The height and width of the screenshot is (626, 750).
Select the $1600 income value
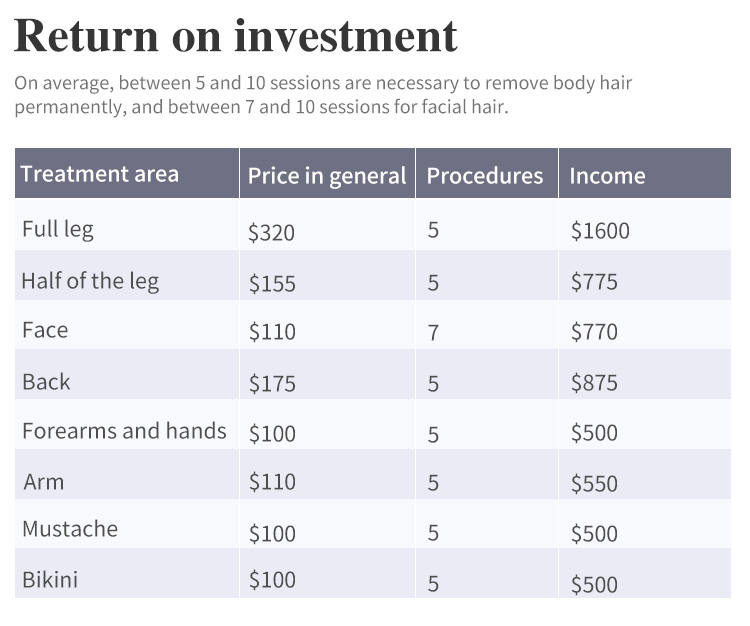click(x=600, y=231)
